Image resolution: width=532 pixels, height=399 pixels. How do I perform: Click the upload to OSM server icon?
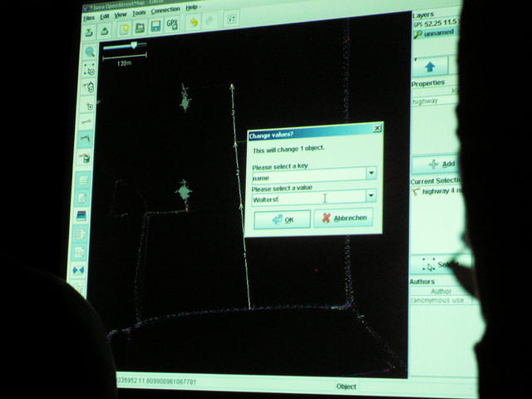click(105, 32)
